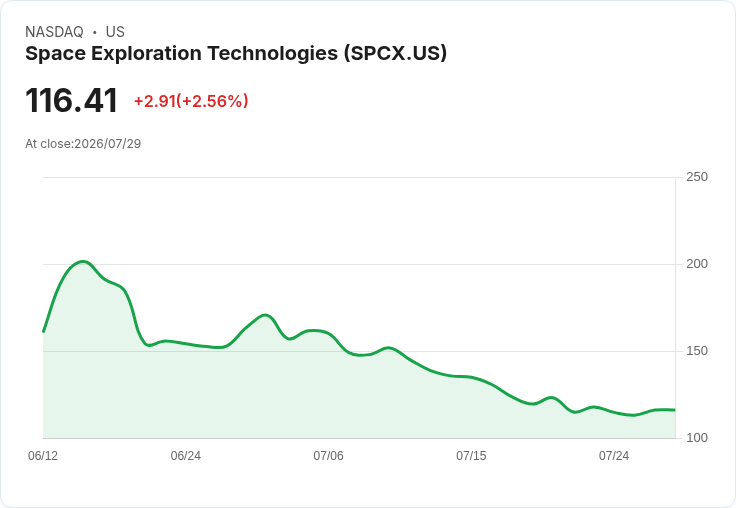Click the Space Exploration Technologies (SPCX.US) title
Image resolution: width=736 pixels, height=508 pixels.
point(236,54)
